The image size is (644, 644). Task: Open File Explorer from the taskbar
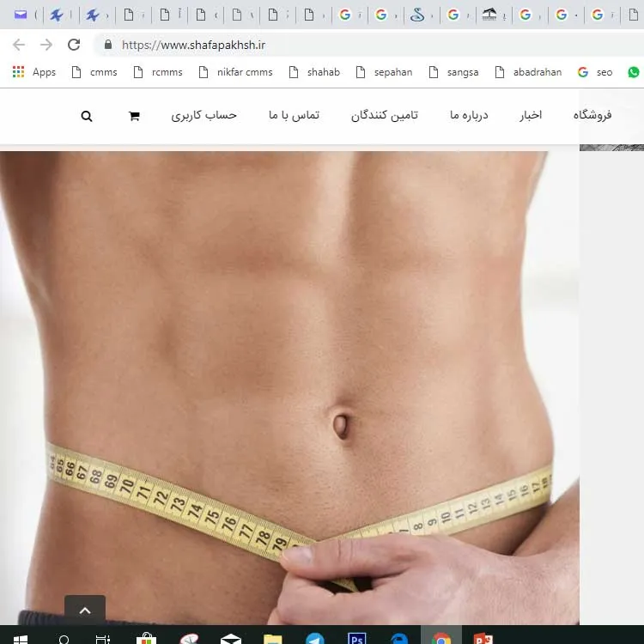pyautogui.click(x=273, y=638)
